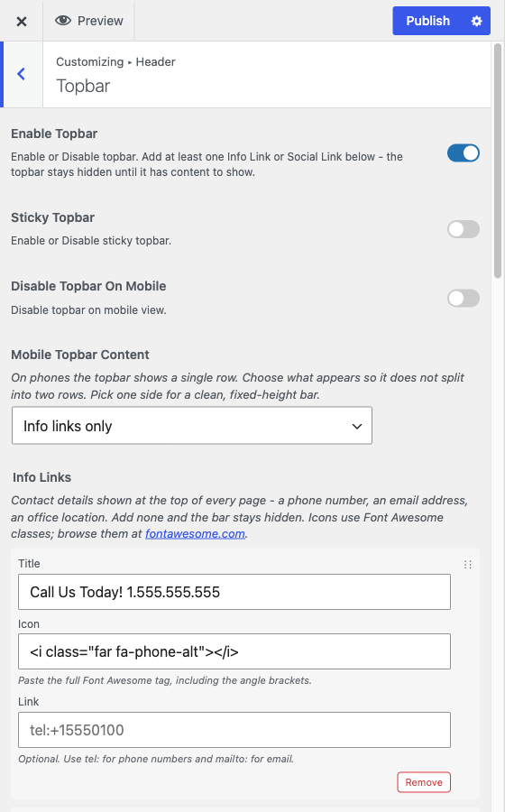Open publish settings gear icon
505x812 pixels.
point(476,22)
